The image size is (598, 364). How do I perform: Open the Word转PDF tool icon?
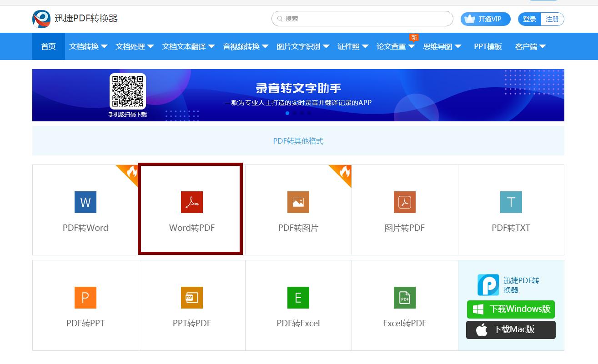coord(191,202)
